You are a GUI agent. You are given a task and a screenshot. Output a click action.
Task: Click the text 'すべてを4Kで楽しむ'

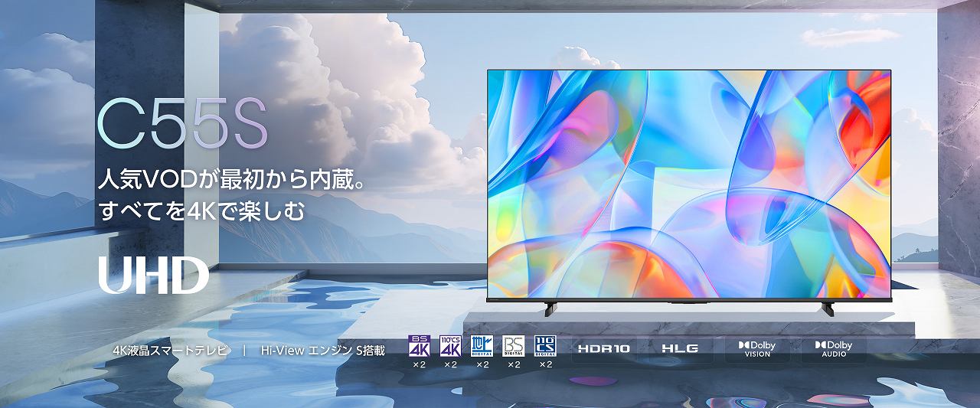point(202,212)
